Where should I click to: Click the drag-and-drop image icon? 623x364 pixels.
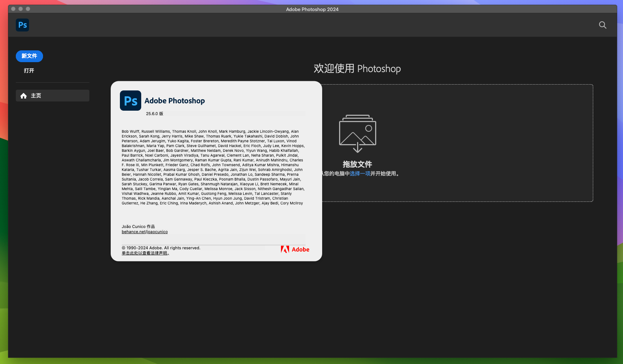pyautogui.click(x=357, y=133)
